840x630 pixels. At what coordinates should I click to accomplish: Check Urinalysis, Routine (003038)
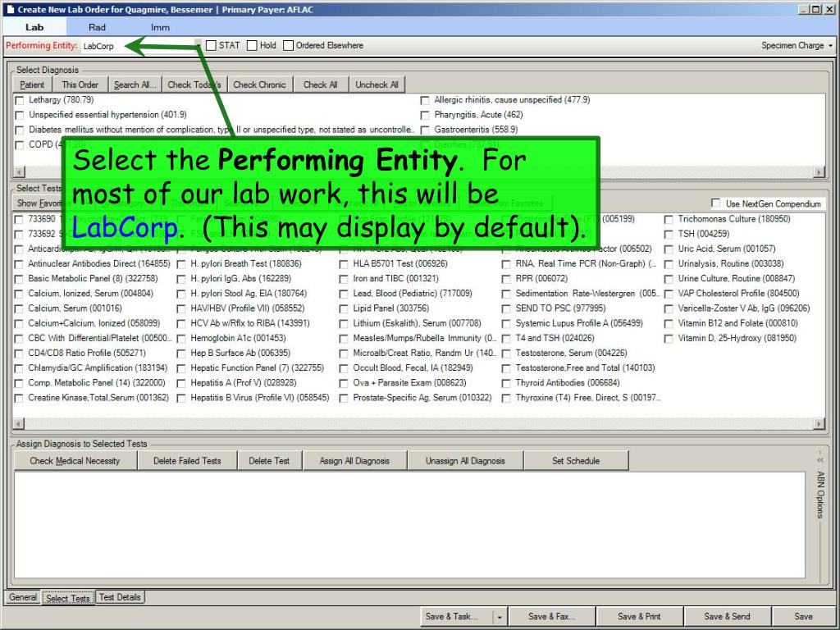(669, 264)
